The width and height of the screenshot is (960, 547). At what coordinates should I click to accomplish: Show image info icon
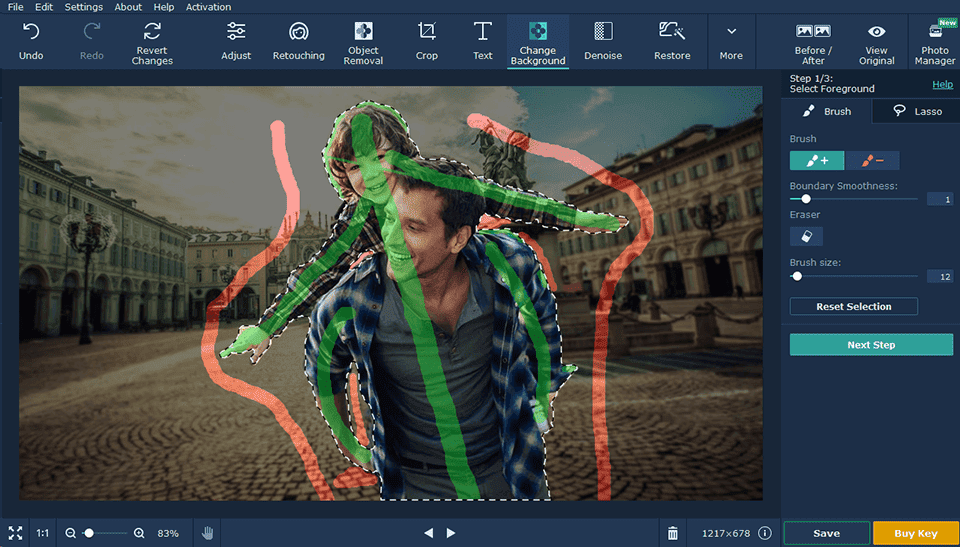tap(765, 532)
